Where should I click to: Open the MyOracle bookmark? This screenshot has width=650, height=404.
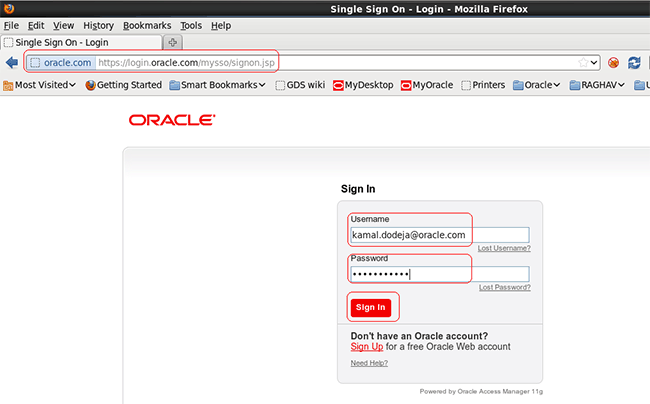point(427,85)
